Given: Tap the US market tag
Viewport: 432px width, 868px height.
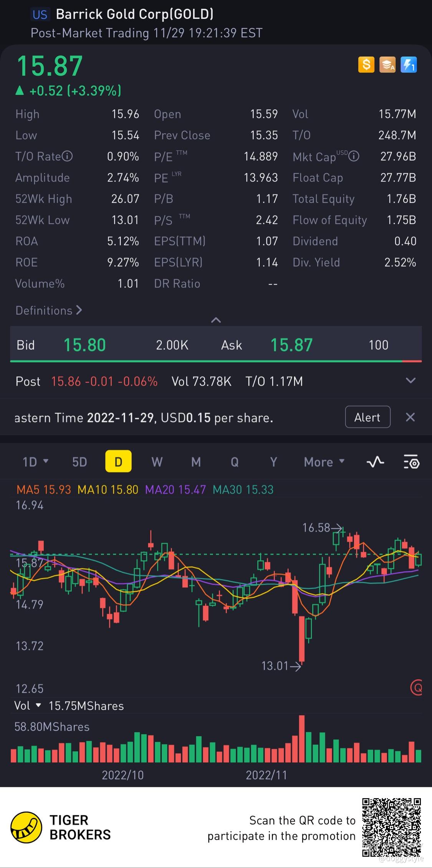Looking at the screenshot, I should tap(40, 15).
